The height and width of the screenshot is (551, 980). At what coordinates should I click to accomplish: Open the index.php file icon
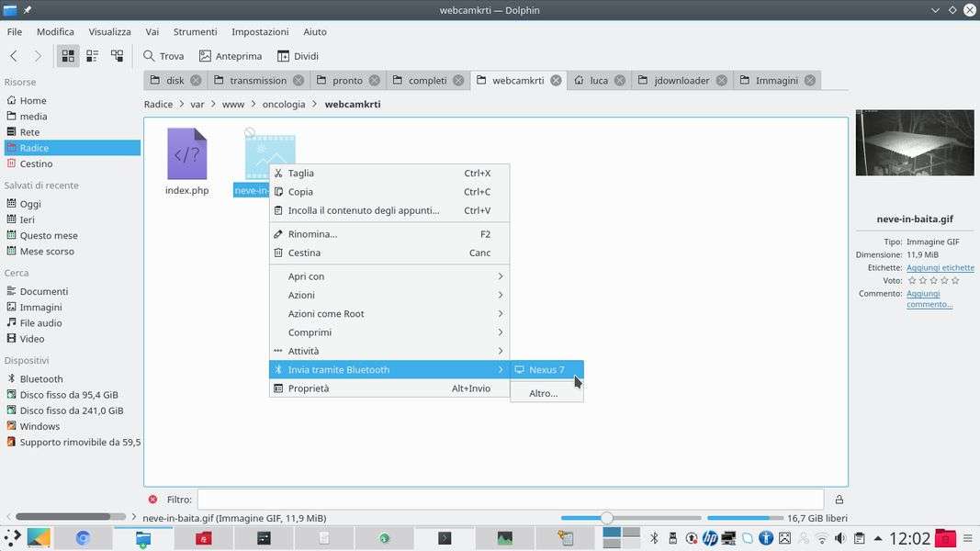click(186, 154)
